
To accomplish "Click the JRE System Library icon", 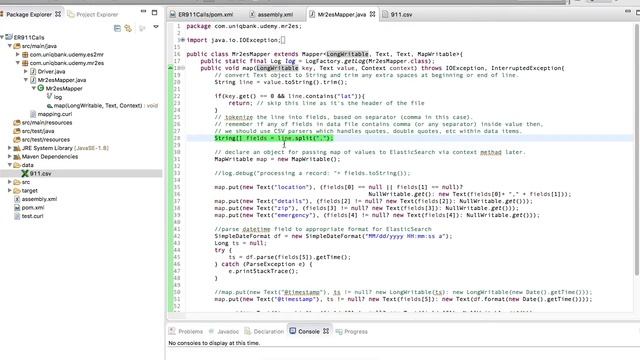I will tap(17, 148).
